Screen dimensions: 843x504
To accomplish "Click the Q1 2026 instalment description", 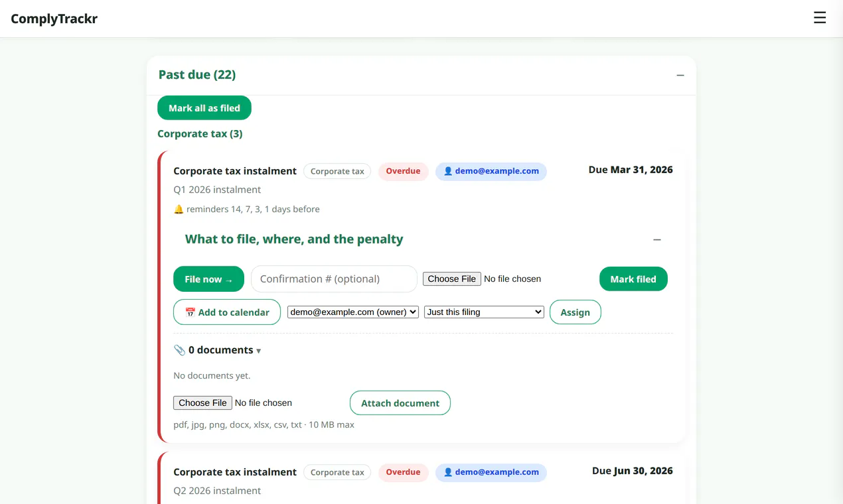I will coord(217,190).
